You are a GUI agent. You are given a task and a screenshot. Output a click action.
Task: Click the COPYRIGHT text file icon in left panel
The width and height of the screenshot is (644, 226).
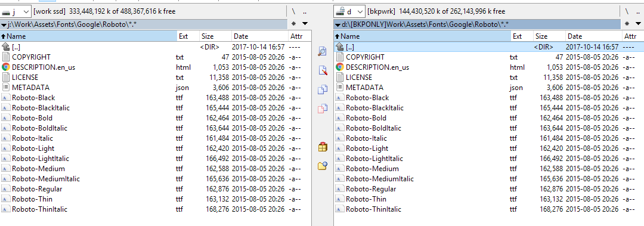tap(6, 57)
